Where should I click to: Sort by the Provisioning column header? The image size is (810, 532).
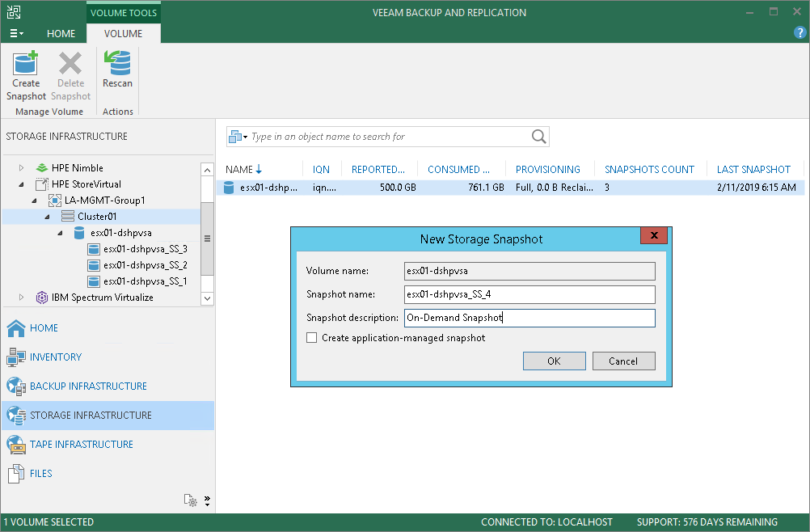pos(547,170)
